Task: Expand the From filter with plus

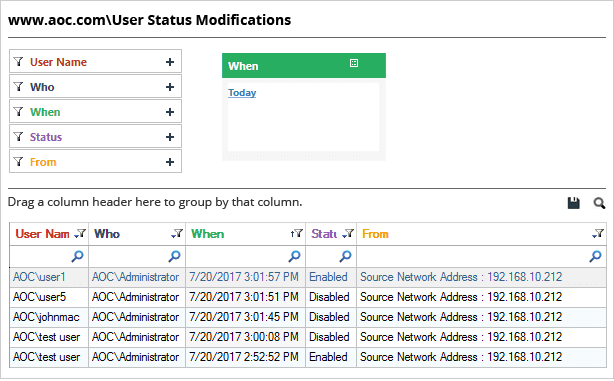Action: (x=170, y=162)
